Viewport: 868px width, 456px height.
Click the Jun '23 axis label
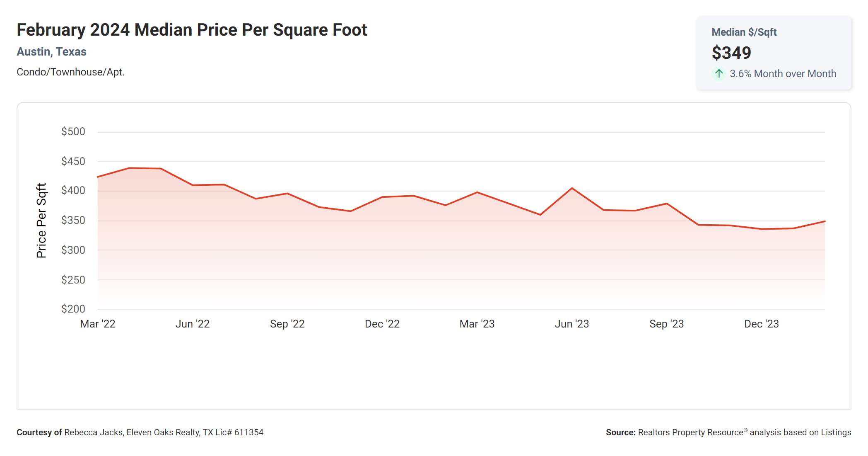572,324
